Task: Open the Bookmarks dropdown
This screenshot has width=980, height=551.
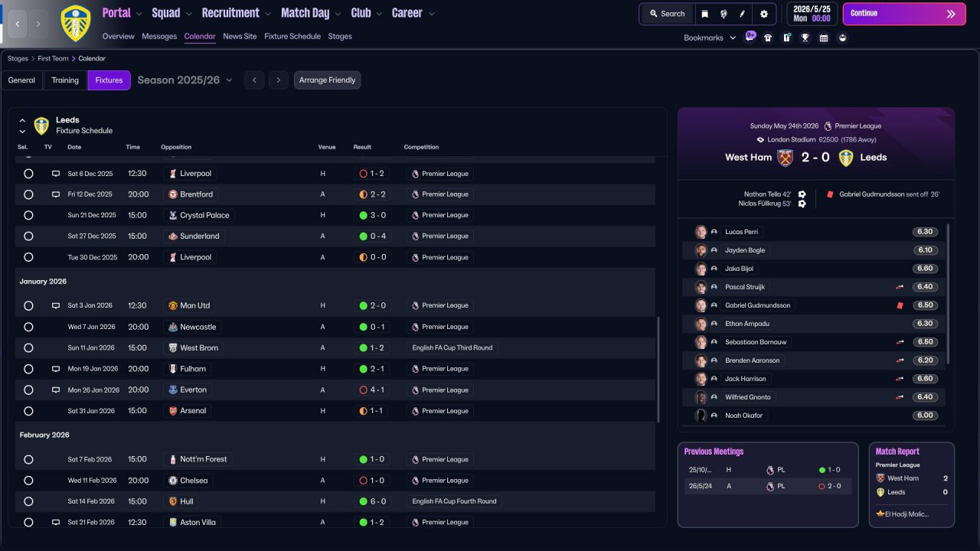Action: click(x=710, y=37)
